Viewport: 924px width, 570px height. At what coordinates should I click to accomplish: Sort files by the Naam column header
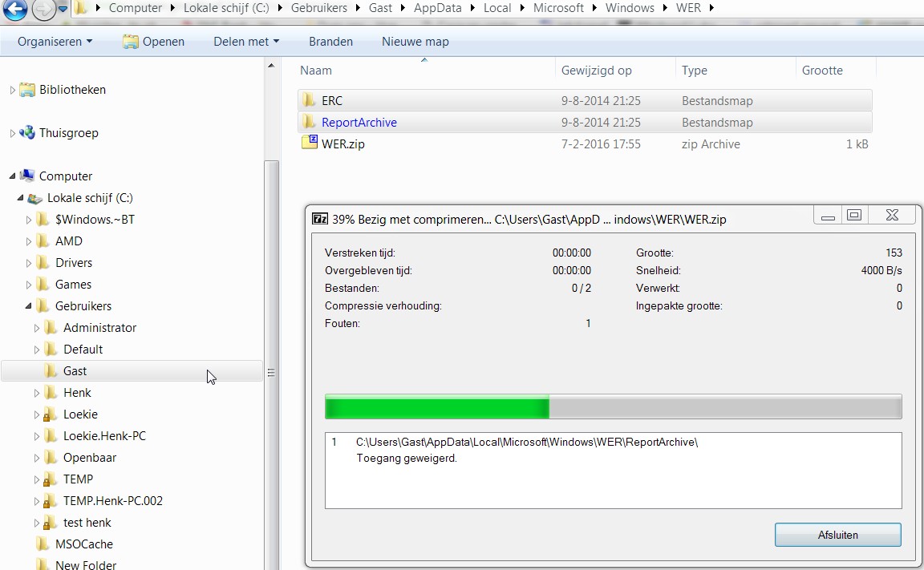(424, 71)
